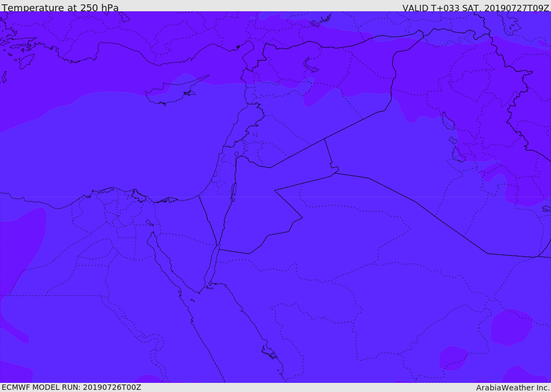Click the 'ArabiaWeather Inc' credit text
This screenshot has height=392, width=551.
coord(513,388)
